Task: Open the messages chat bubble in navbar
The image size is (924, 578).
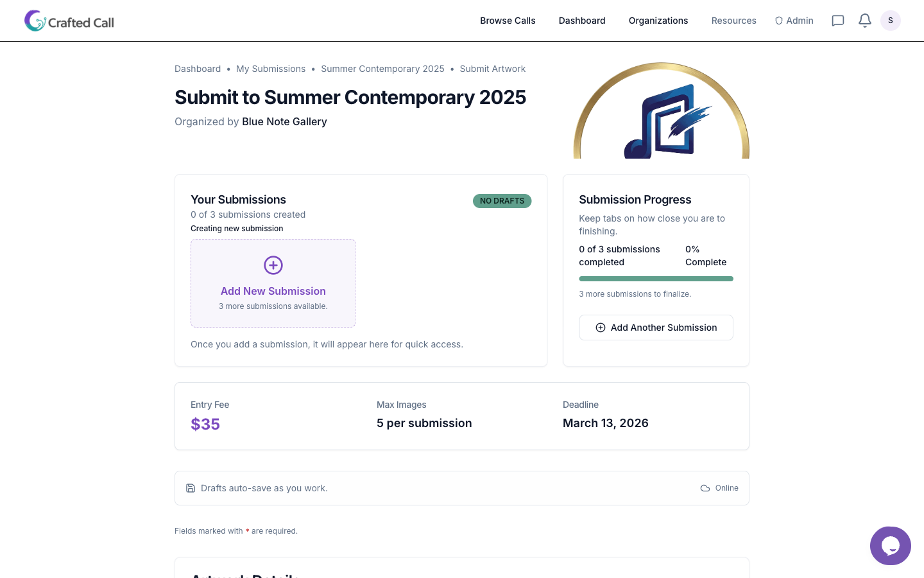Action: pos(838,21)
